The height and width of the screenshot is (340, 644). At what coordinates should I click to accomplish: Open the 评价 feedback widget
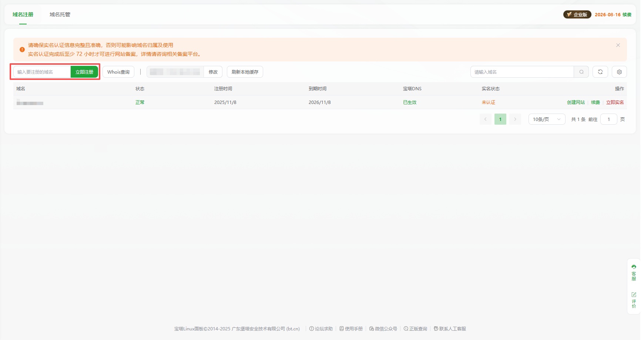634,300
